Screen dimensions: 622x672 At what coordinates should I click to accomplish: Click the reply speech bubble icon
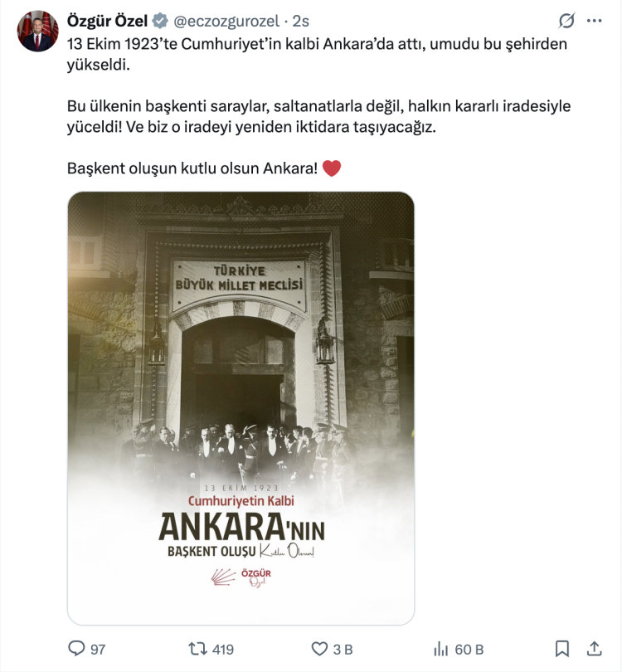click(x=76, y=649)
